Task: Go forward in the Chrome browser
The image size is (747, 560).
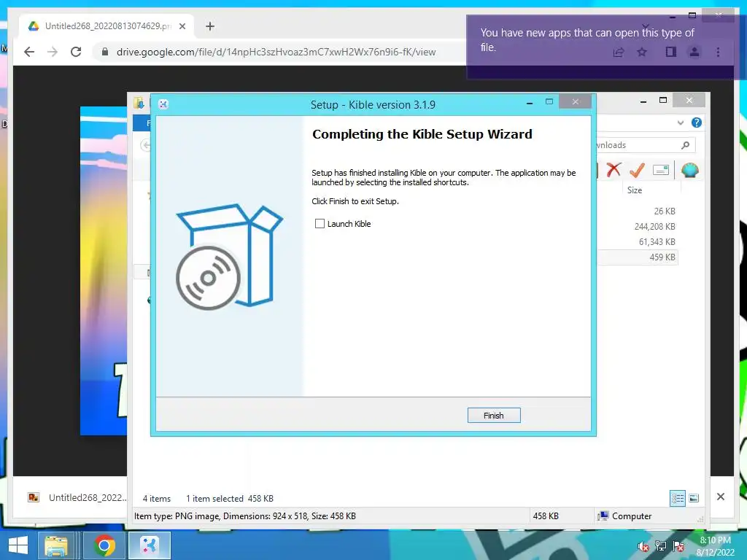Action: (53, 52)
